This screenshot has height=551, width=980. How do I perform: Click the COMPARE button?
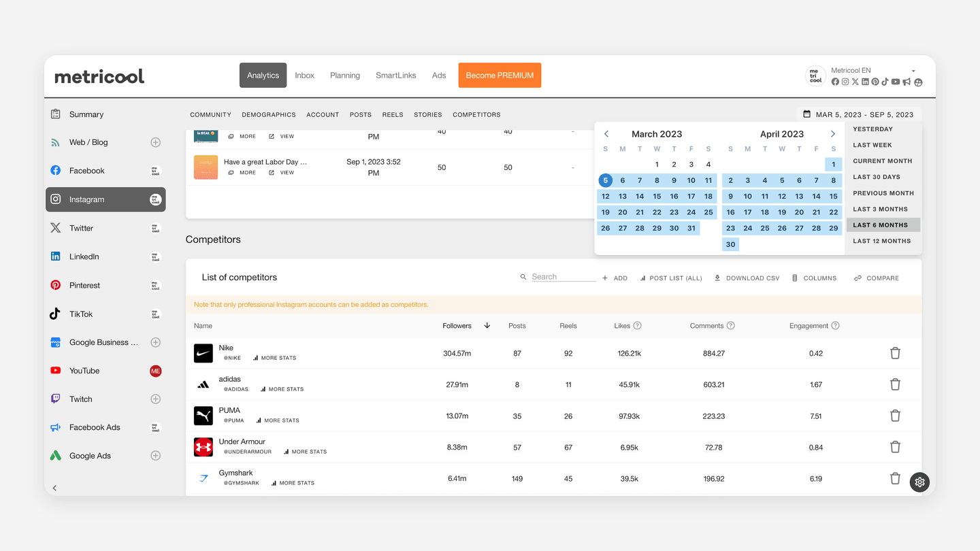coord(877,278)
